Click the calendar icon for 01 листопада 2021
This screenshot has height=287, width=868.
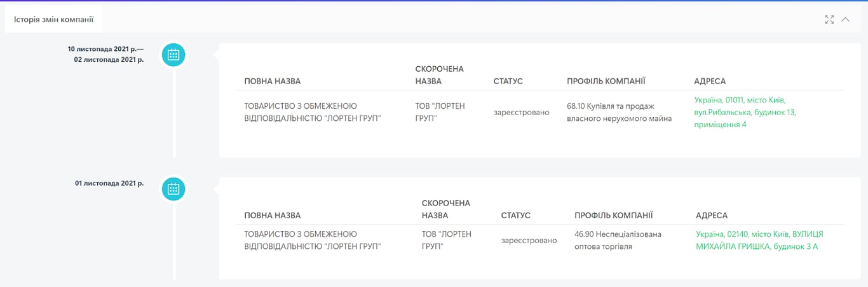point(173,188)
